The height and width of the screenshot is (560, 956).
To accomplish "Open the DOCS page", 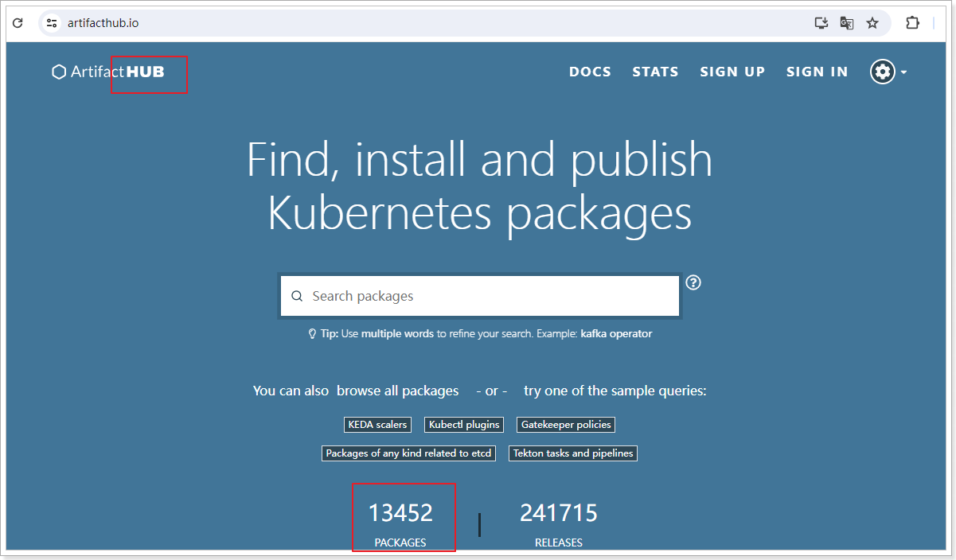I will click(590, 72).
